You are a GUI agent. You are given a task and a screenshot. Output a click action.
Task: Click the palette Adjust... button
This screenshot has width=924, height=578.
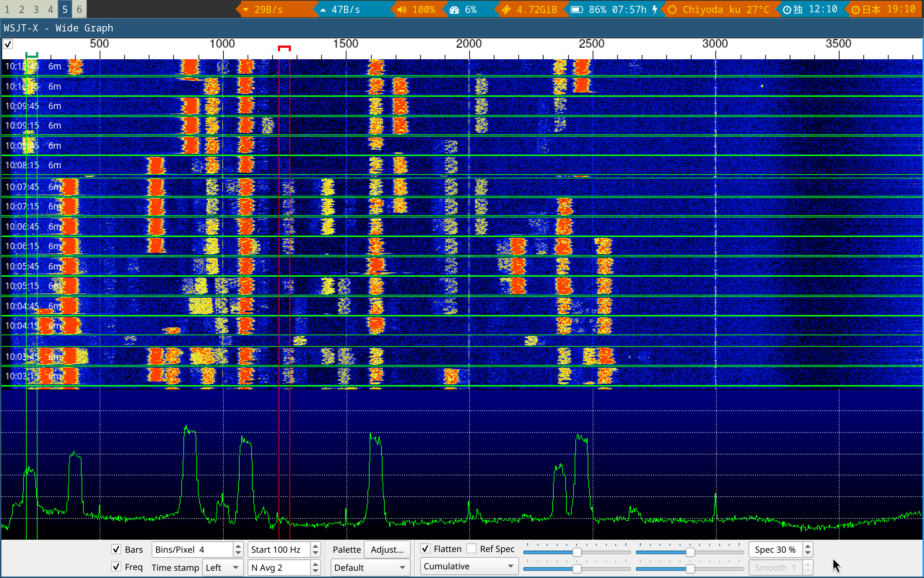coord(387,549)
